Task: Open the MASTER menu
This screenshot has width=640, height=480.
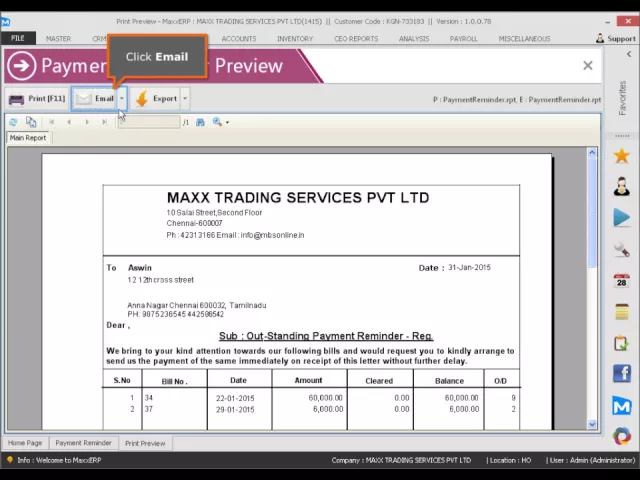Action: pos(58,39)
